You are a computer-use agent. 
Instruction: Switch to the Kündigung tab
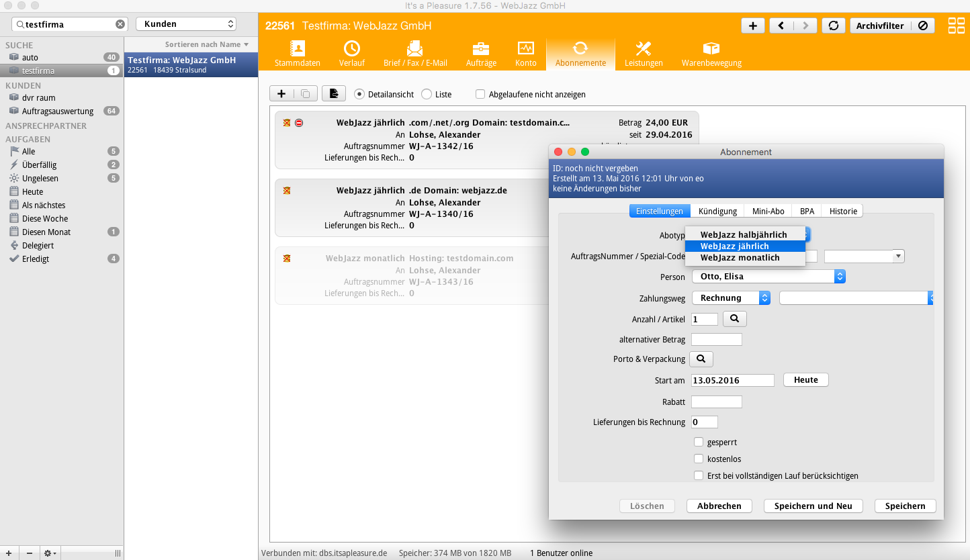pos(717,211)
